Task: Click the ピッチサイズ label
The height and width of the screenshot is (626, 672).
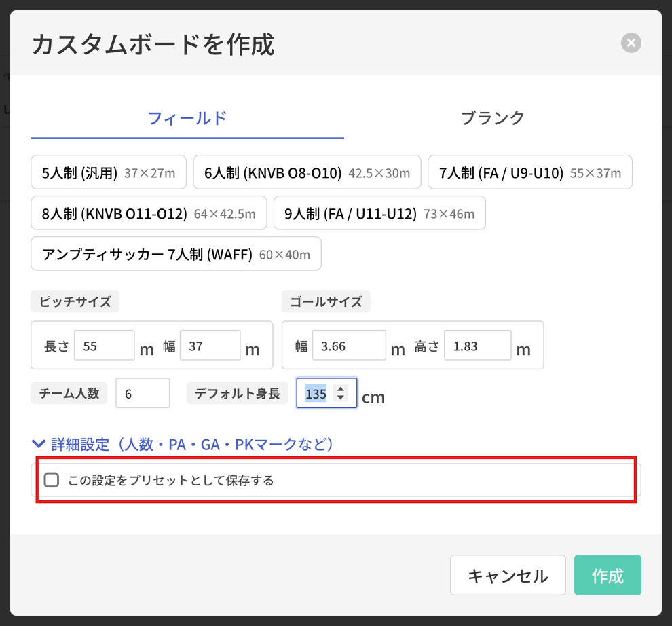Action: coord(75,301)
